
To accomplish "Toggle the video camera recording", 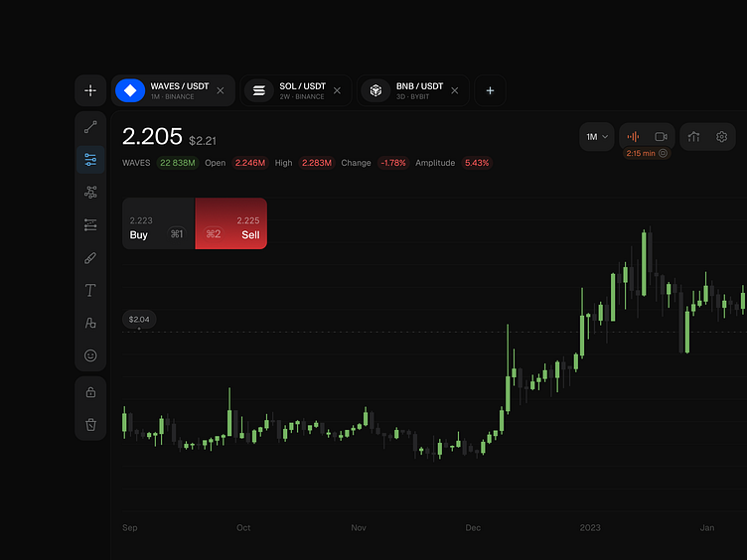I will [661, 137].
